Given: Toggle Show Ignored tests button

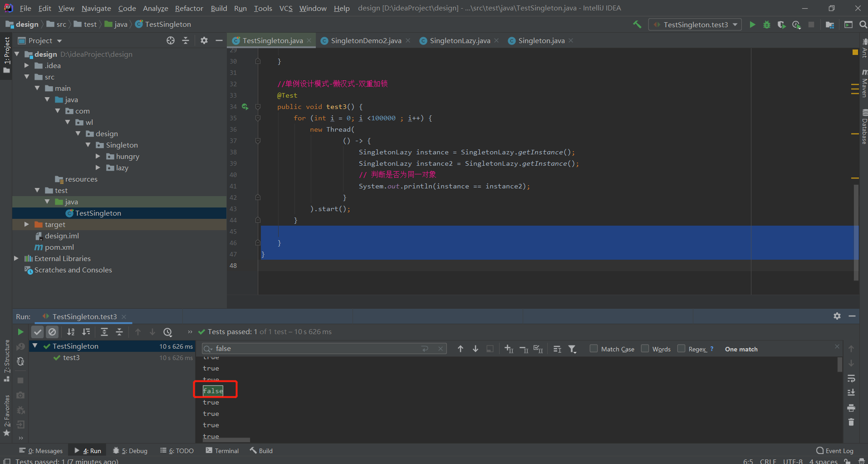Looking at the screenshot, I should pyautogui.click(x=53, y=332).
